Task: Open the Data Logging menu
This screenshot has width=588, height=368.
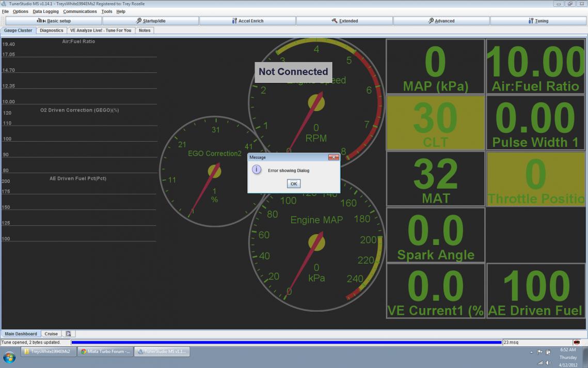Action: (45, 11)
